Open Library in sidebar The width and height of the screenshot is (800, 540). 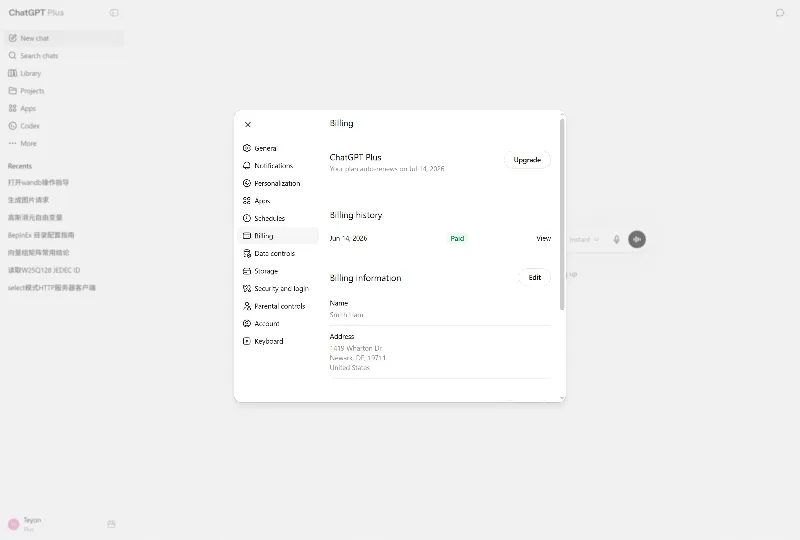(x=64, y=73)
